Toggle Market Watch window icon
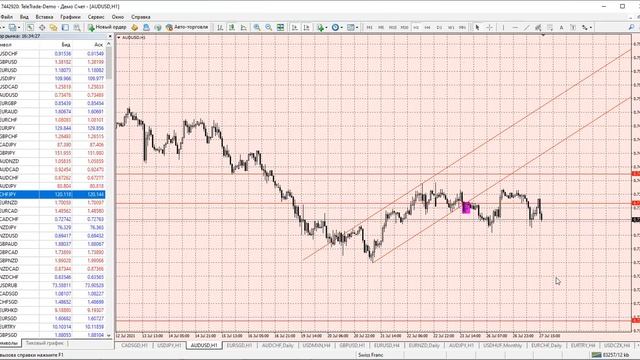This screenshot has width=640, height=360. click(30, 27)
